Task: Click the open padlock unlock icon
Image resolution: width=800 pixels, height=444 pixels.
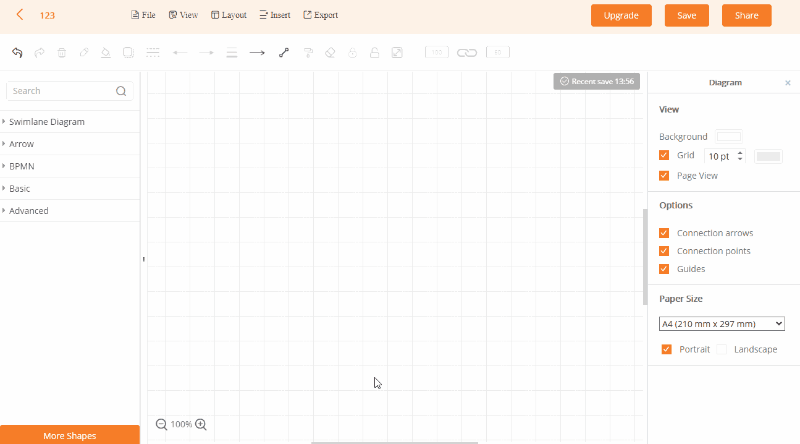Action: coord(374,53)
